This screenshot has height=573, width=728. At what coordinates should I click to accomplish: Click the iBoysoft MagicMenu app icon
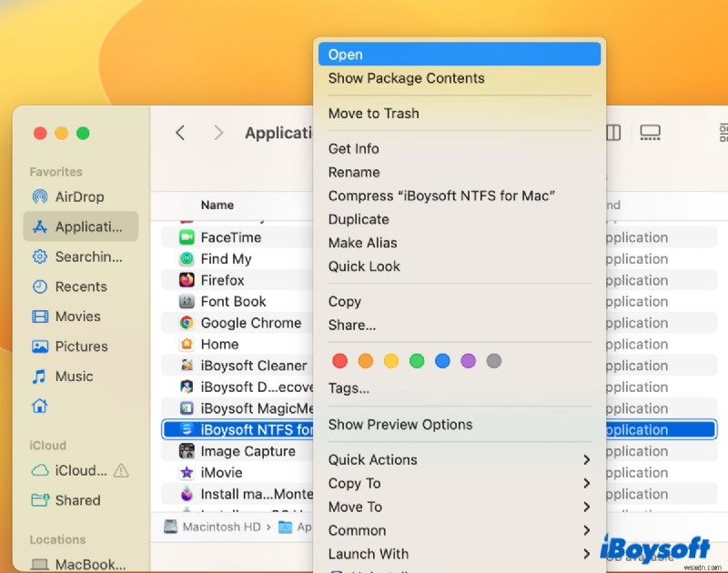coord(187,408)
